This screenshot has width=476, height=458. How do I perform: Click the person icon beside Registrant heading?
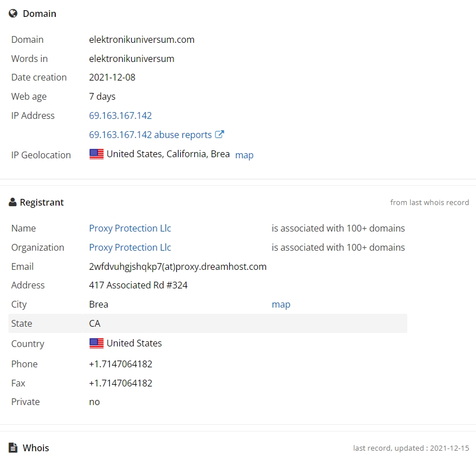click(x=12, y=202)
